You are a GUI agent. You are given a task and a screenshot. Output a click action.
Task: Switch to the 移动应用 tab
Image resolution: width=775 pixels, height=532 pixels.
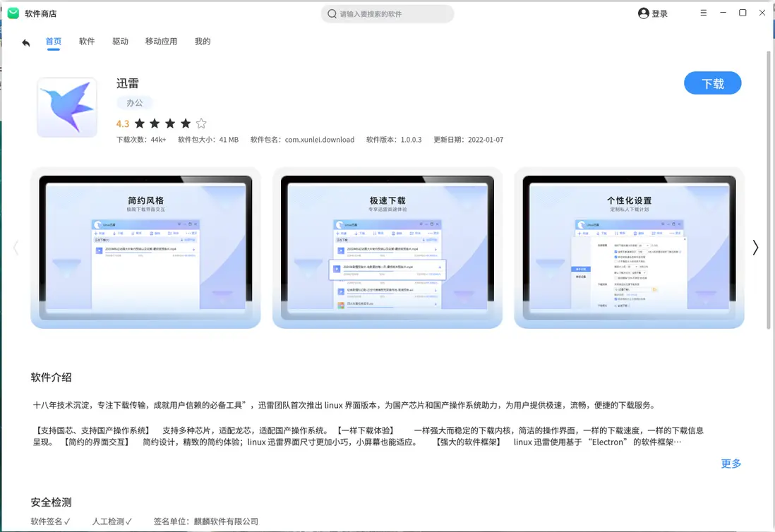point(163,42)
